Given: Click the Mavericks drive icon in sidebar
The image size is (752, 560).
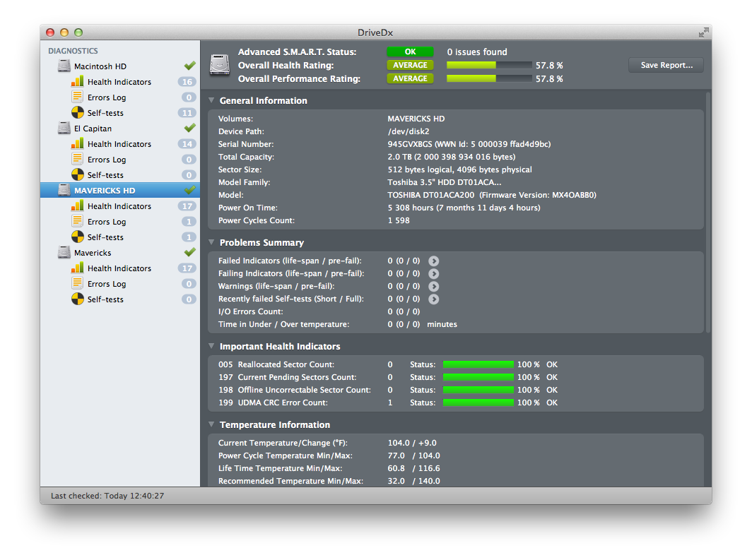Looking at the screenshot, I should click(64, 252).
